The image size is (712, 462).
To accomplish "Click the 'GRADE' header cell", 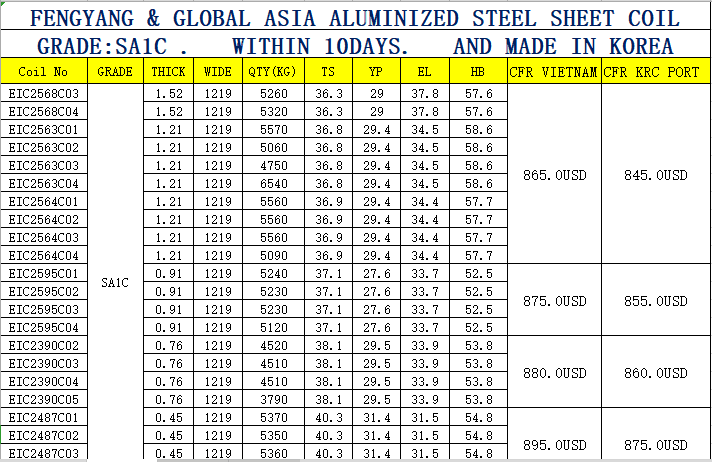I will pyautogui.click(x=115, y=71).
